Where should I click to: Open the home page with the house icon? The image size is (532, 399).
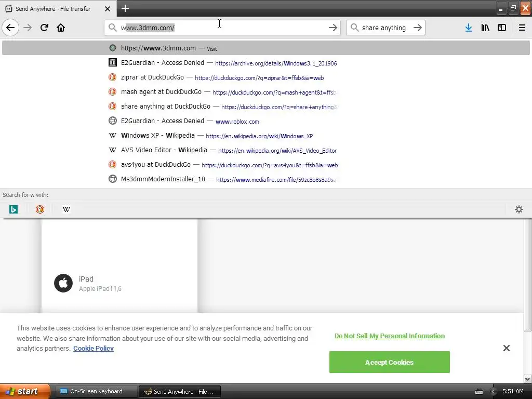pos(61,28)
